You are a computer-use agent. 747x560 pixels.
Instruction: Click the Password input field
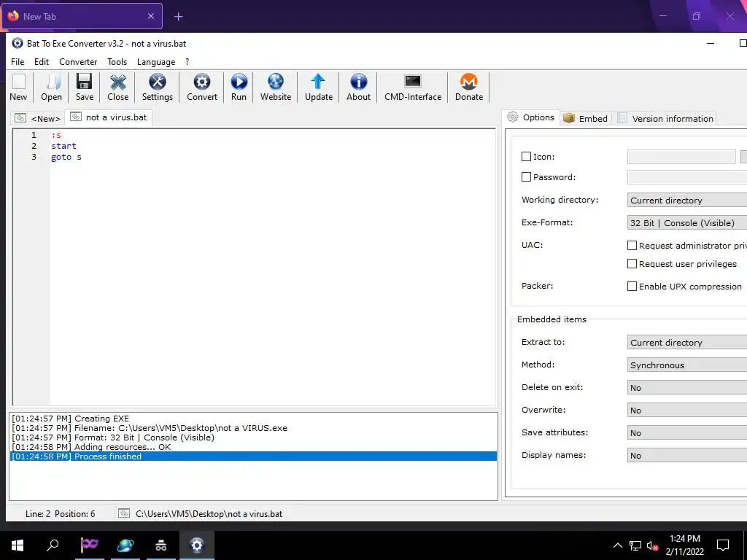(687, 177)
